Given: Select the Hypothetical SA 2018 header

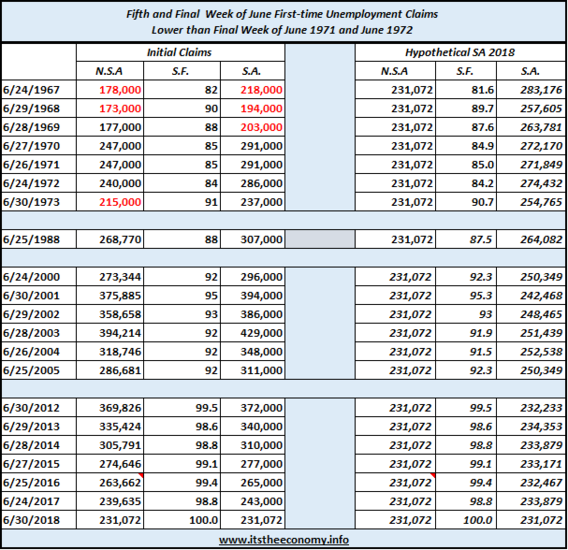Looking at the screenshot, I should [460, 53].
